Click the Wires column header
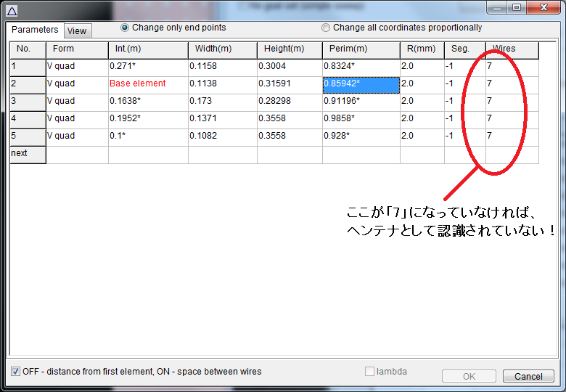 512,50
